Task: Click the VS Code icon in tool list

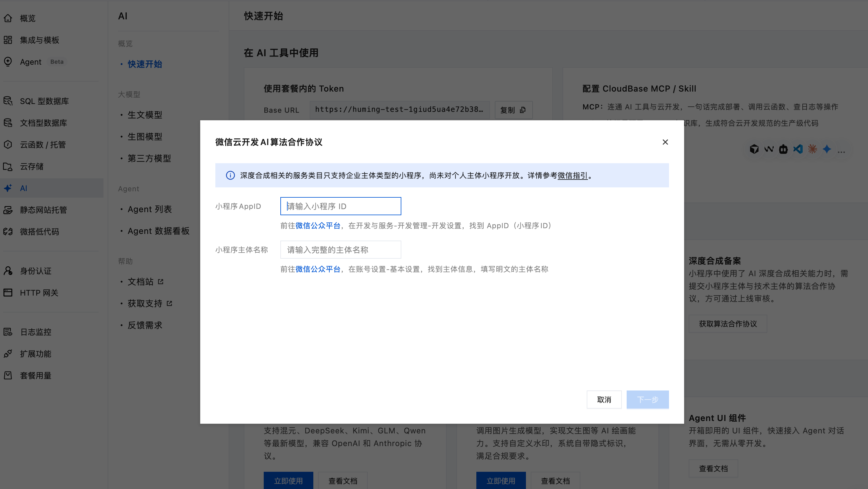Action: [798, 149]
